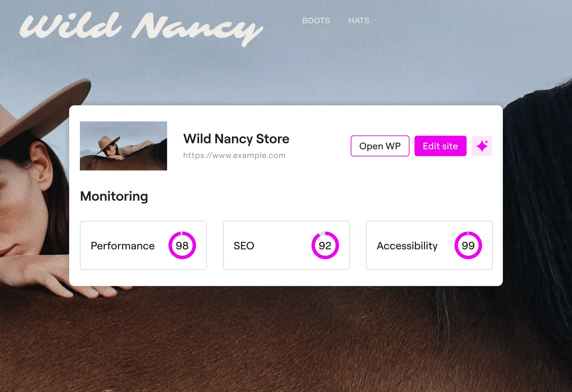
Task: Click the pink sparkle AI icon
Action: (x=482, y=146)
